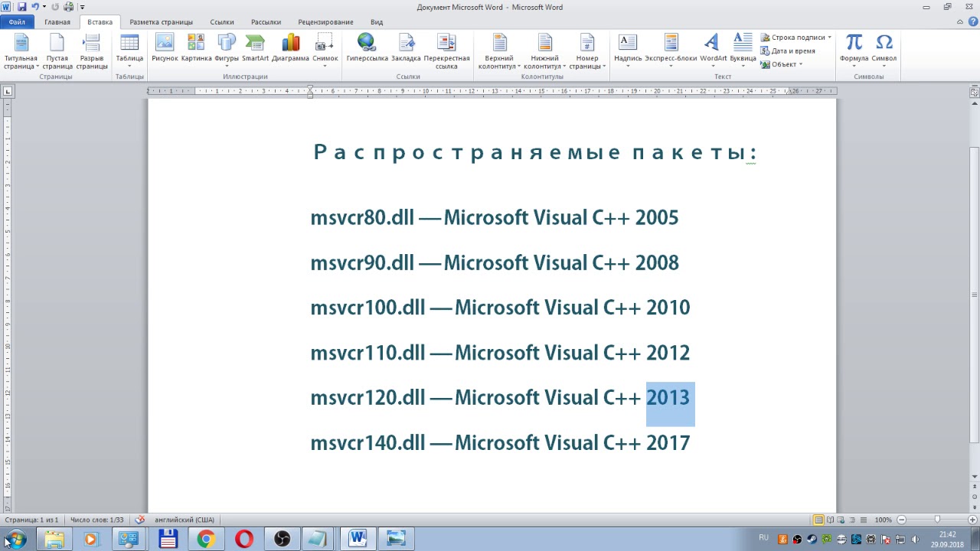Open the taskbar clock showing 21:42
This screenshot has height=551, width=980.
click(x=947, y=539)
